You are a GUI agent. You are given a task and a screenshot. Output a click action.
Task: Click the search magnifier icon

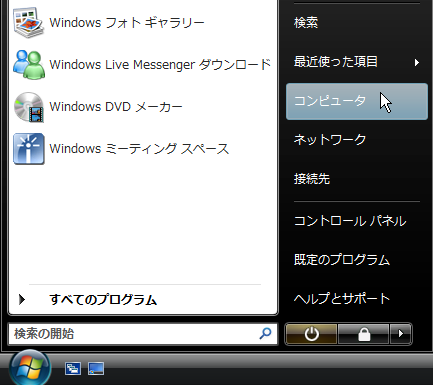pos(265,333)
